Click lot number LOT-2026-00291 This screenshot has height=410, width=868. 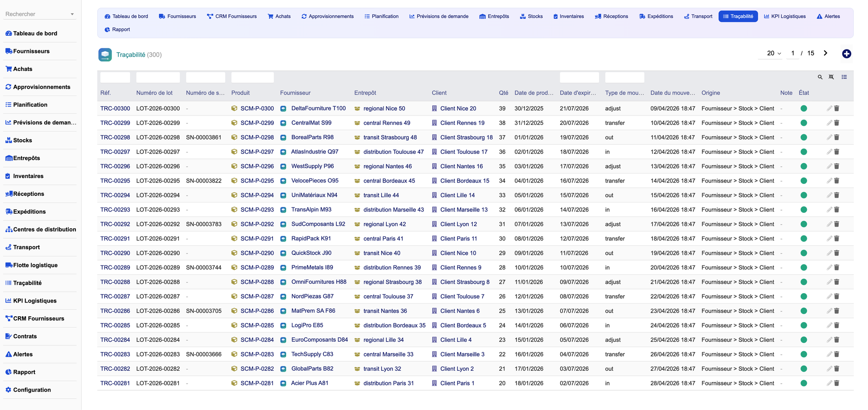pos(158,239)
